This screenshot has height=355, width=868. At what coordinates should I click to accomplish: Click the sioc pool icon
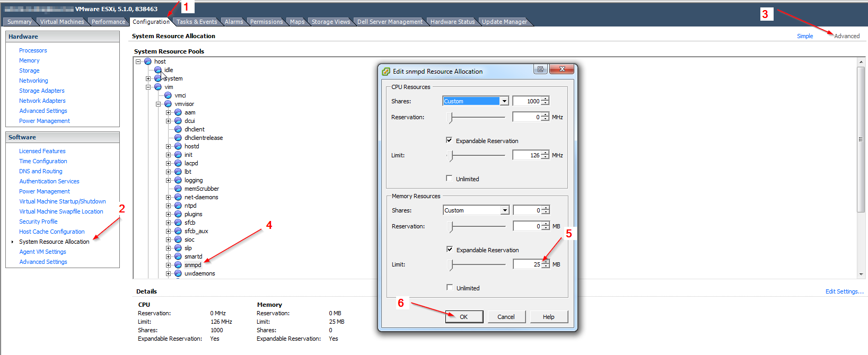click(178, 239)
